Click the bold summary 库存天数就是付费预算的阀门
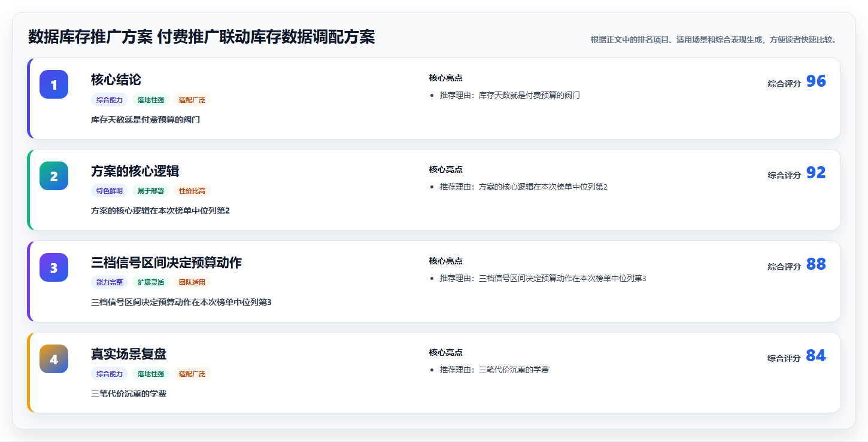868x442 pixels. pyautogui.click(x=145, y=120)
